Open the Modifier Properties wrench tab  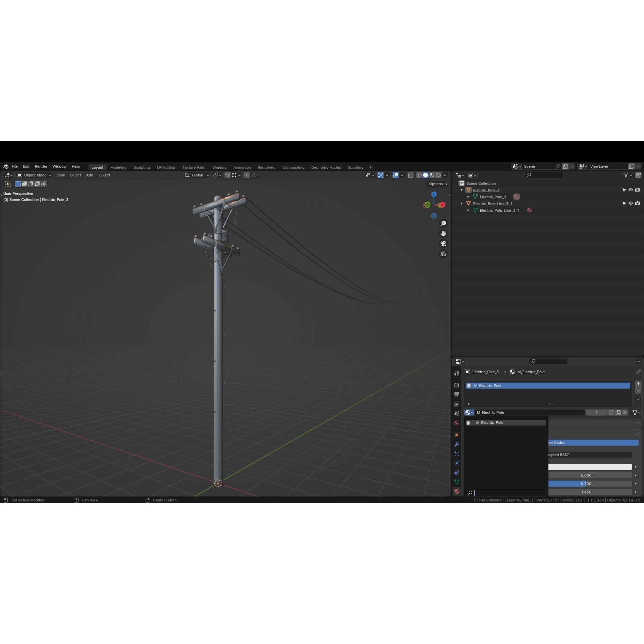pos(457,444)
